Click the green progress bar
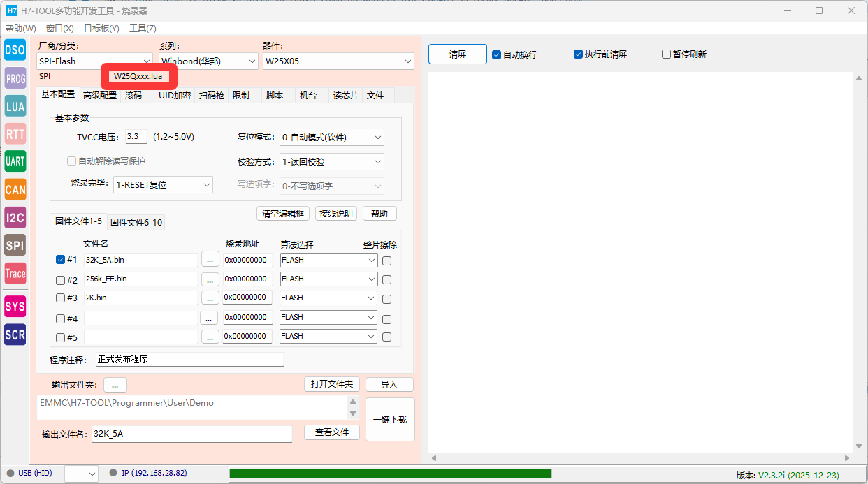 coord(390,474)
